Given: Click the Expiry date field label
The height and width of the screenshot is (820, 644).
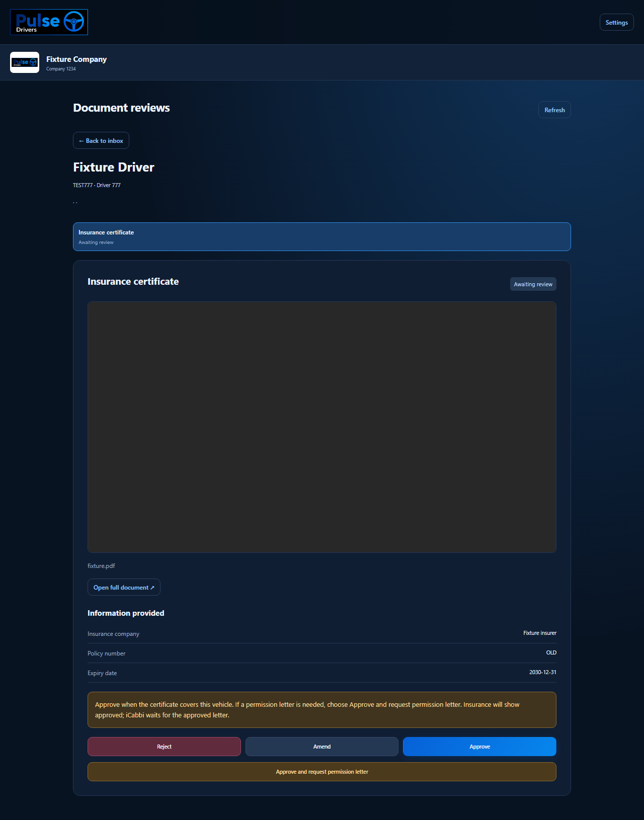Looking at the screenshot, I should click(102, 673).
